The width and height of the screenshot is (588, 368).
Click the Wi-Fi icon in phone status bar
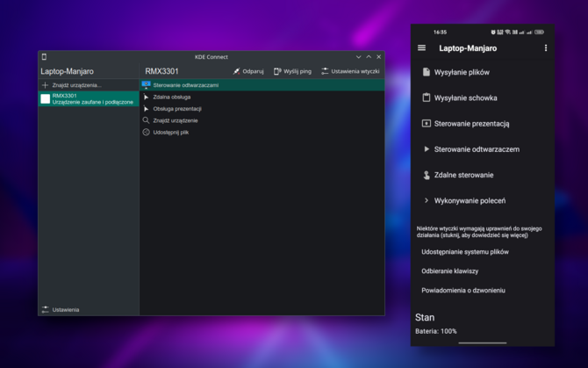[508, 32]
